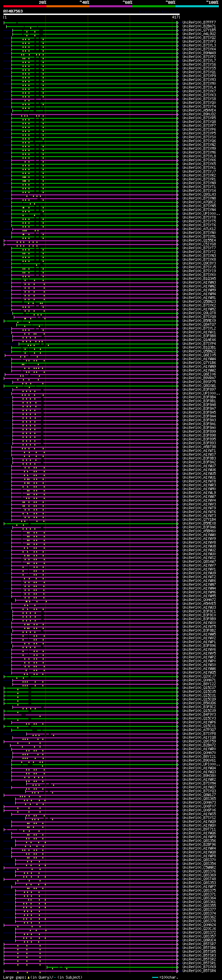Open hit UniRef100_B7FFF7
The image size is (222, 980).
(x=199, y=23)
